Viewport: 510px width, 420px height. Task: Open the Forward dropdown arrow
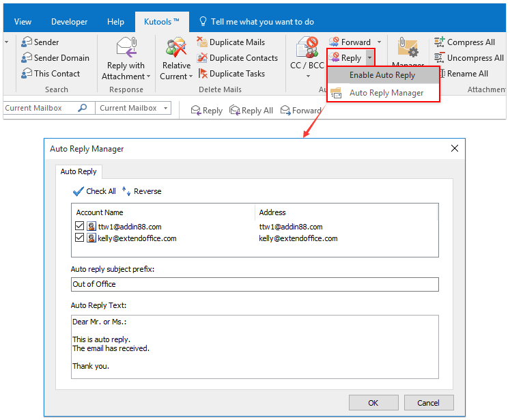[380, 42]
